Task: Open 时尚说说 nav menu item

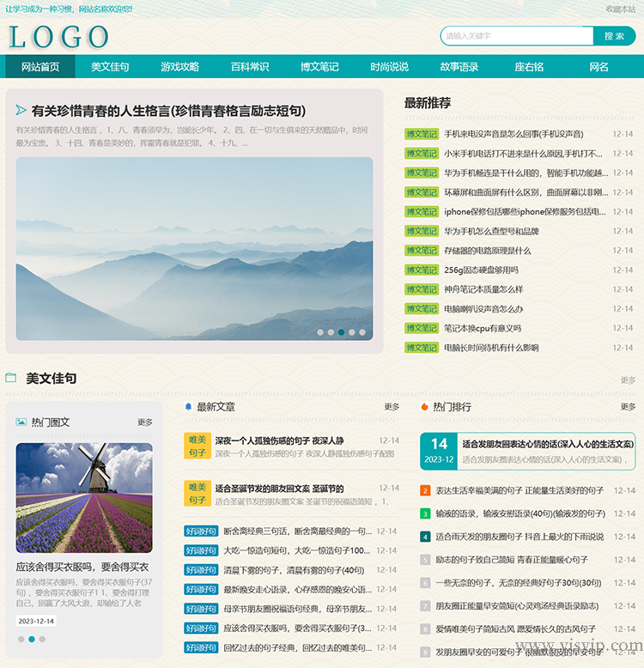Action: 389,66
